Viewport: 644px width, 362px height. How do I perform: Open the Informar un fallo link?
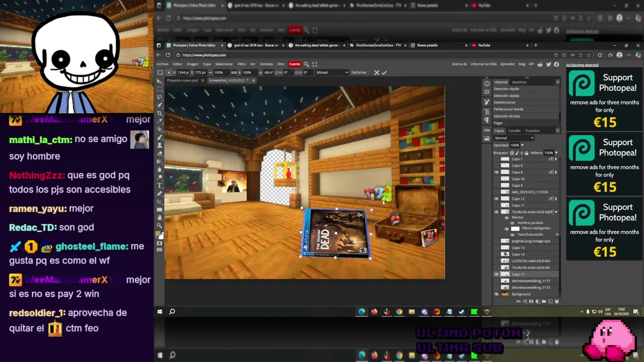[x=484, y=64]
